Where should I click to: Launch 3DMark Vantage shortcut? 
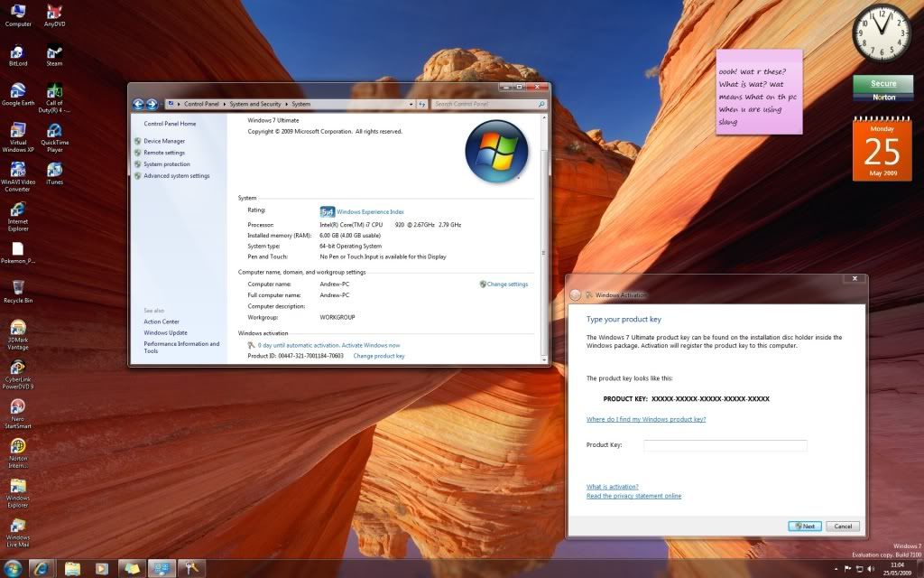click(x=18, y=335)
